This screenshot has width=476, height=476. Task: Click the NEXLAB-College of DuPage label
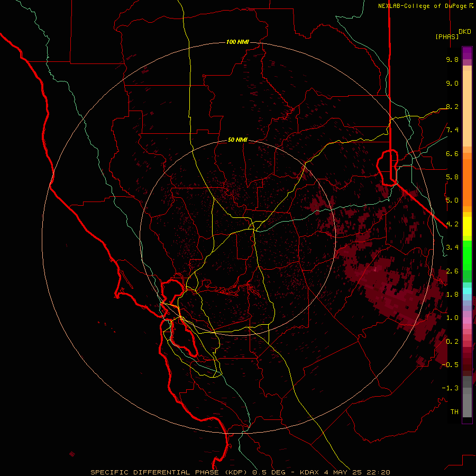click(x=425, y=6)
